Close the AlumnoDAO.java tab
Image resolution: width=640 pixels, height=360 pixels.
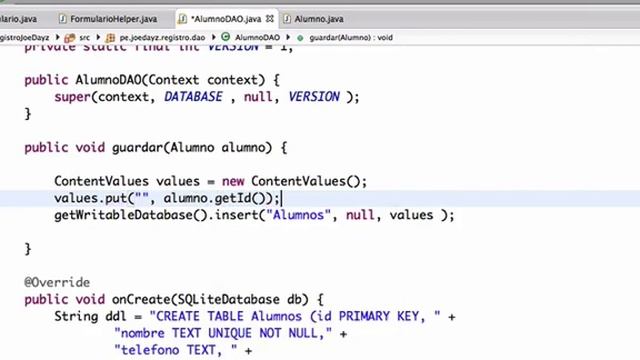coord(270,18)
